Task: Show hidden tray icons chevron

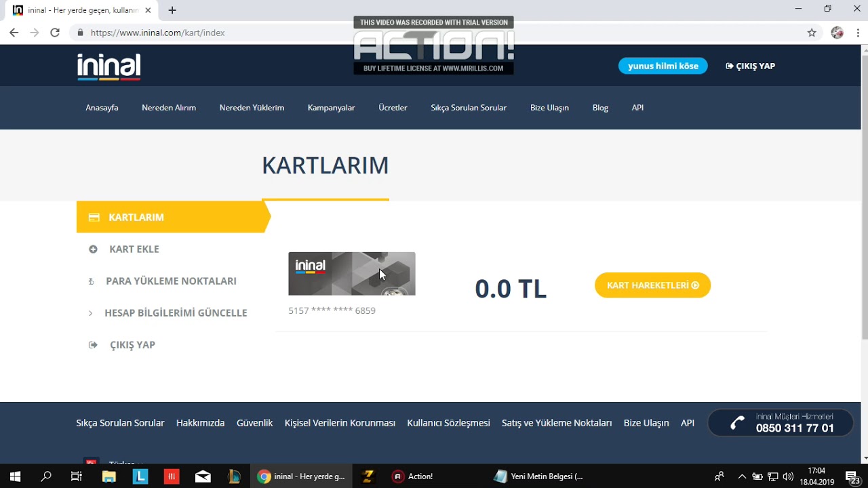Action: click(x=742, y=476)
